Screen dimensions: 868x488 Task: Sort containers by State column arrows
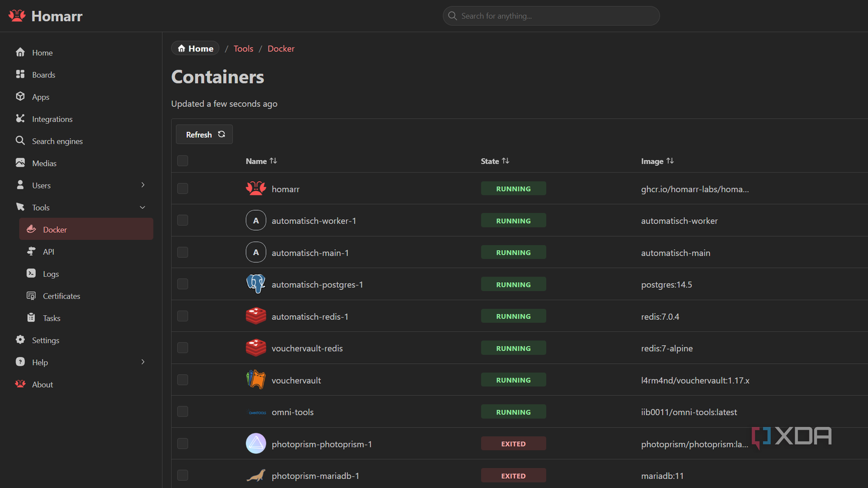click(x=505, y=161)
